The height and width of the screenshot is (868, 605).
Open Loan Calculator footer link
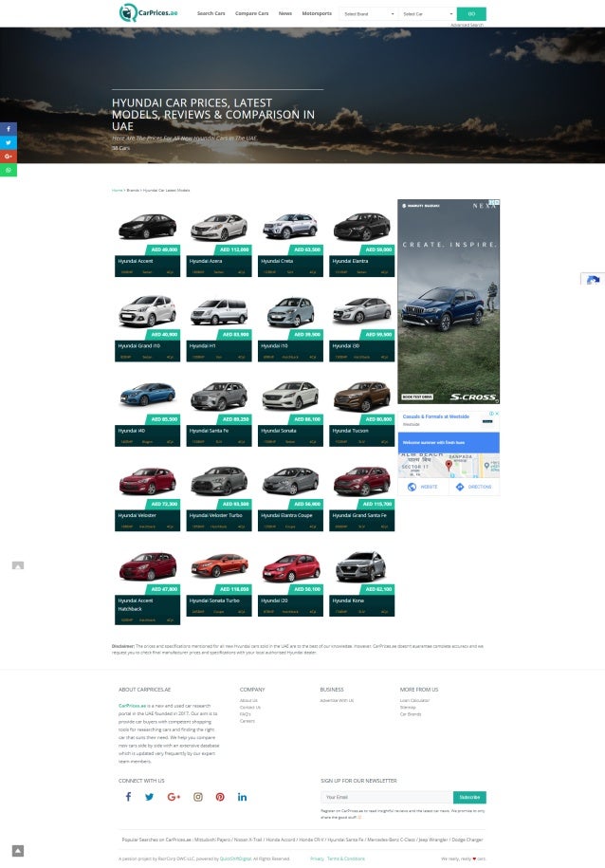coord(414,700)
